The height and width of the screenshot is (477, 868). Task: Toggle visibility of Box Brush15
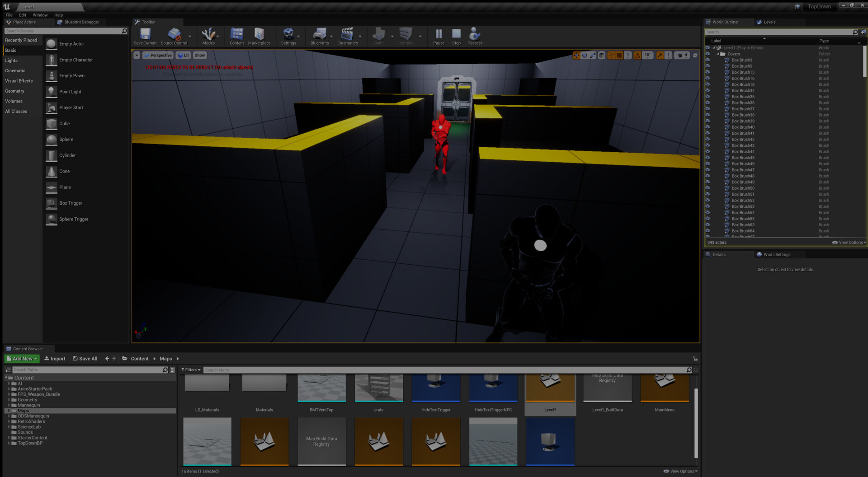coord(708,72)
